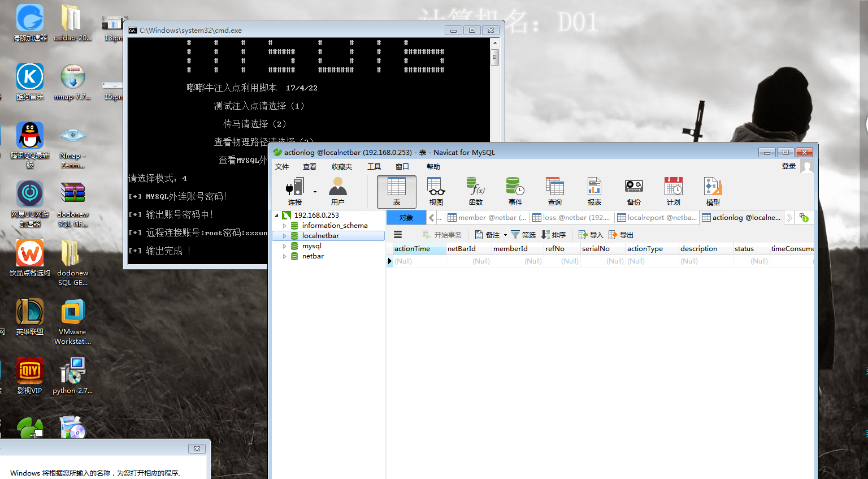Click the description column header
This screenshot has width=868, height=479.
(706, 249)
